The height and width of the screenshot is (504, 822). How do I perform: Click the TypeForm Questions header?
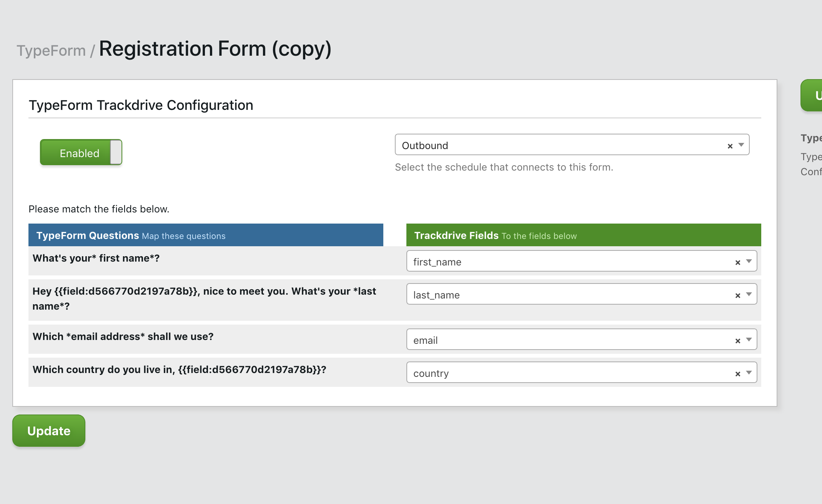pyautogui.click(x=206, y=235)
